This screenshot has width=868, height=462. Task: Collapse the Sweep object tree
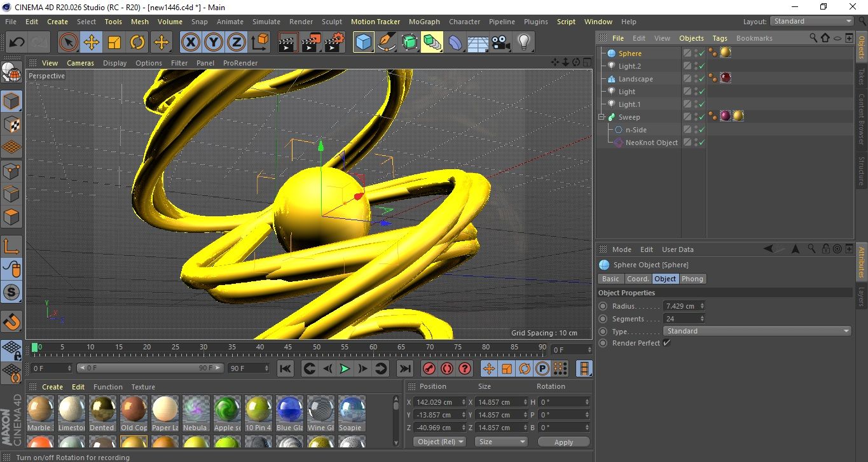coord(602,117)
